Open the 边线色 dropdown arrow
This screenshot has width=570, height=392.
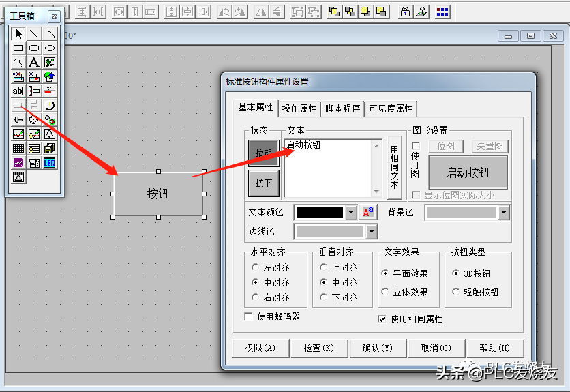click(371, 232)
